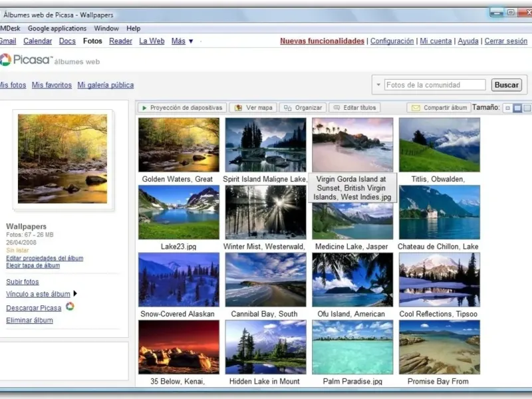Open the Window menu
The height and width of the screenshot is (399, 532).
point(106,29)
